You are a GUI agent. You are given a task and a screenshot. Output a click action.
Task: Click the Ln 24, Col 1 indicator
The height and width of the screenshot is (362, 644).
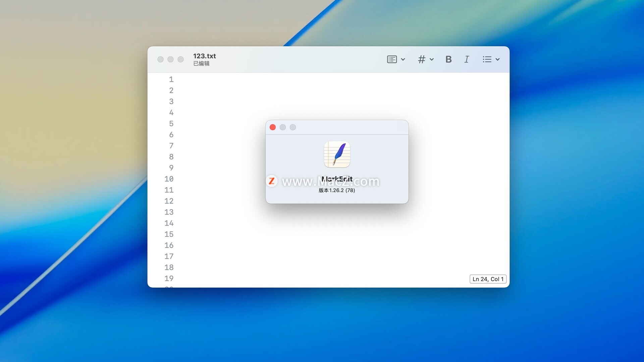coord(488,279)
